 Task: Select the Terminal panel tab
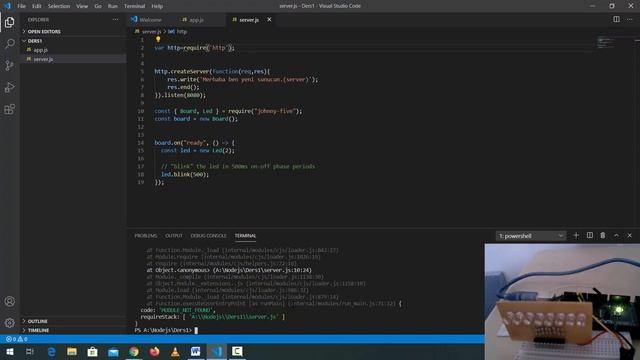(245, 236)
